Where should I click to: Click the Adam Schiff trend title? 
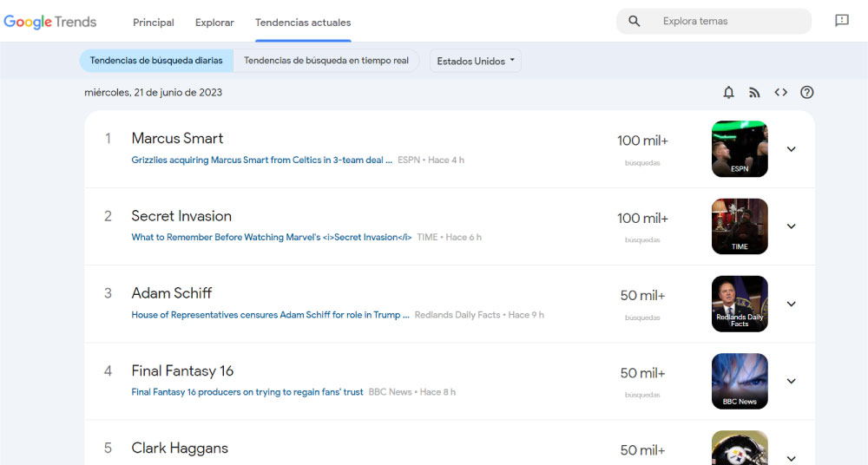[x=172, y=293]
